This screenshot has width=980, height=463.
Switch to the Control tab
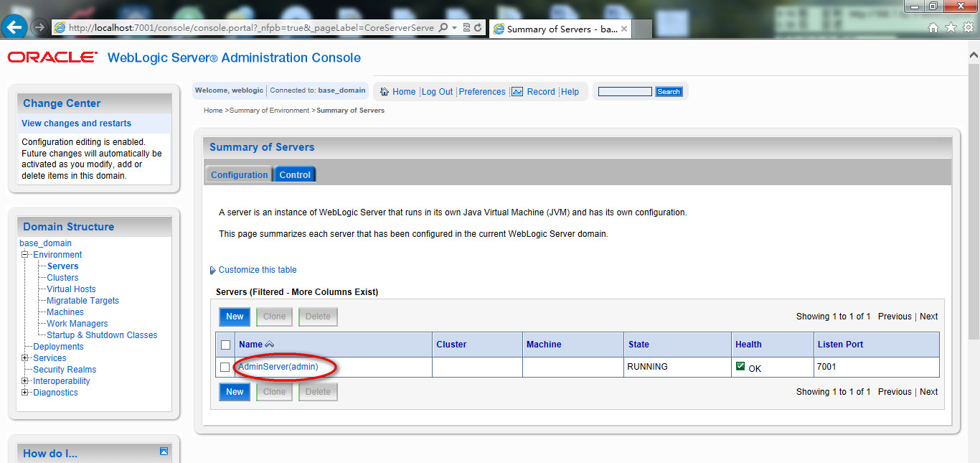[295, 174]
